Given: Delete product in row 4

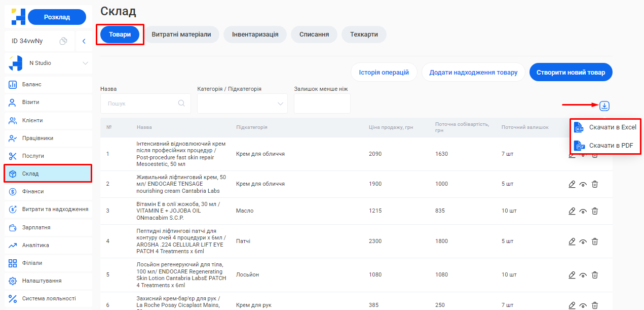Looking at the screenshot, I should (x=595, y=242).
